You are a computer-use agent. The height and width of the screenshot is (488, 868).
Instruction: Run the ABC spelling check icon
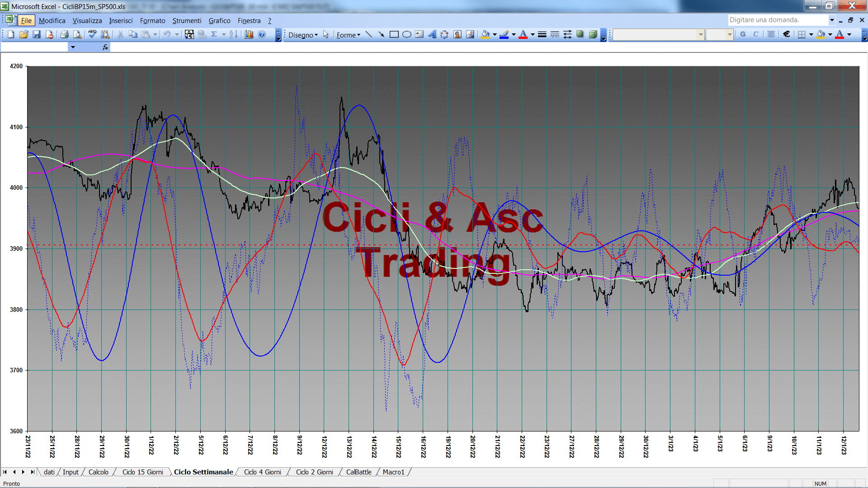click(x=92, y=34)
